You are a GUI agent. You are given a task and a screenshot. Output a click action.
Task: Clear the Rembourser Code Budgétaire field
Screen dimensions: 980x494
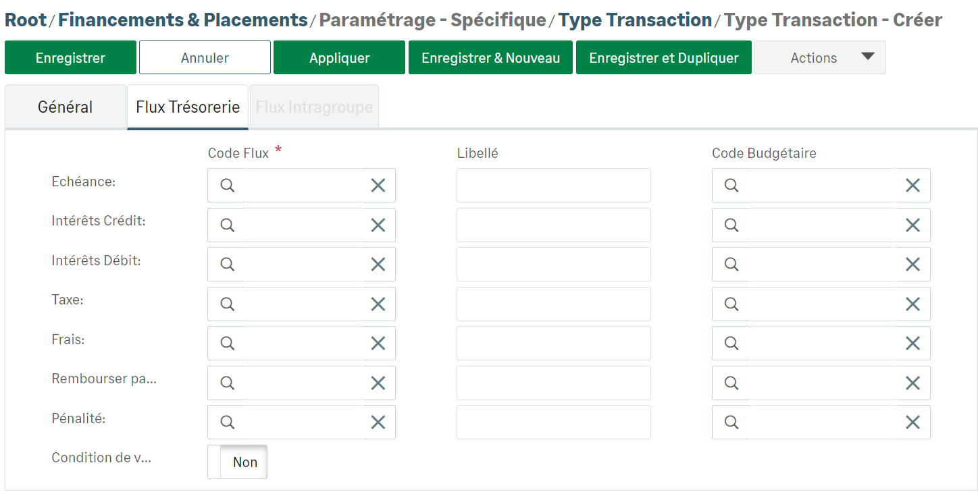[912, 383]
